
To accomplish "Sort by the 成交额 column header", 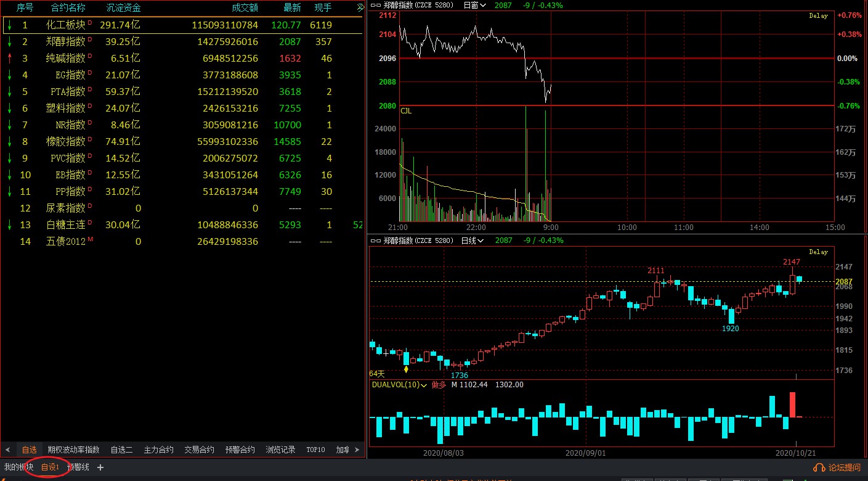I will tap(245, 8).
